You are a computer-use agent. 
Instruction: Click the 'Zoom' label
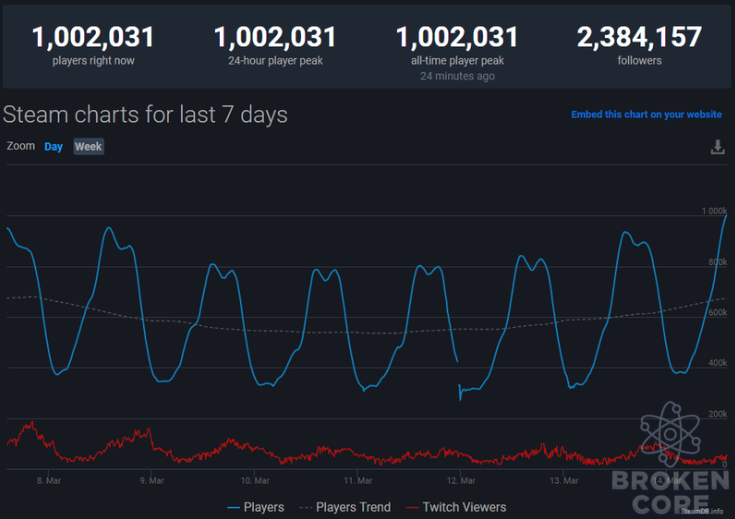(21, 146)
